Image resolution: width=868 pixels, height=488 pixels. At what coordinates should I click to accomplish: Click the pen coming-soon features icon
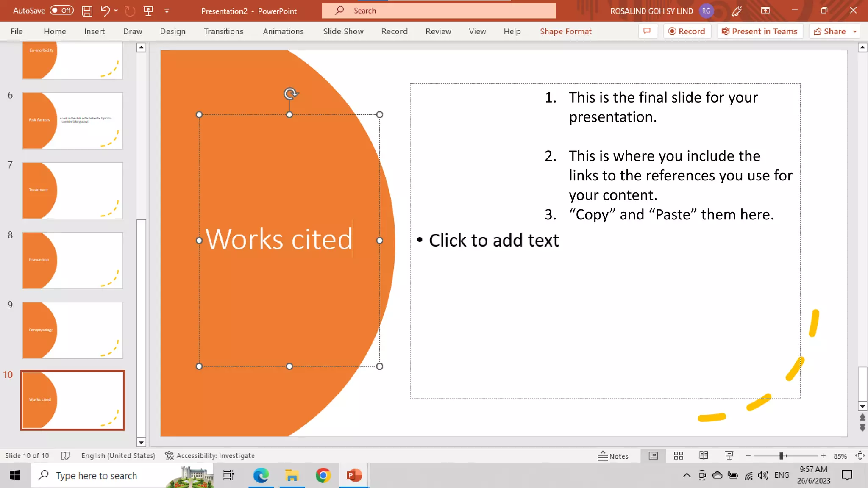coord(737,11)
